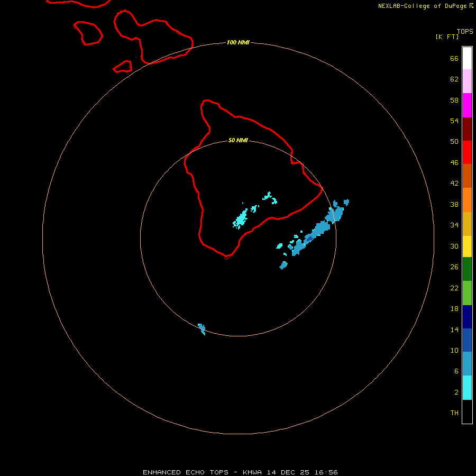Click the TOPS legend title
Viewport: 476px width, 476px height.
point(465,32)
